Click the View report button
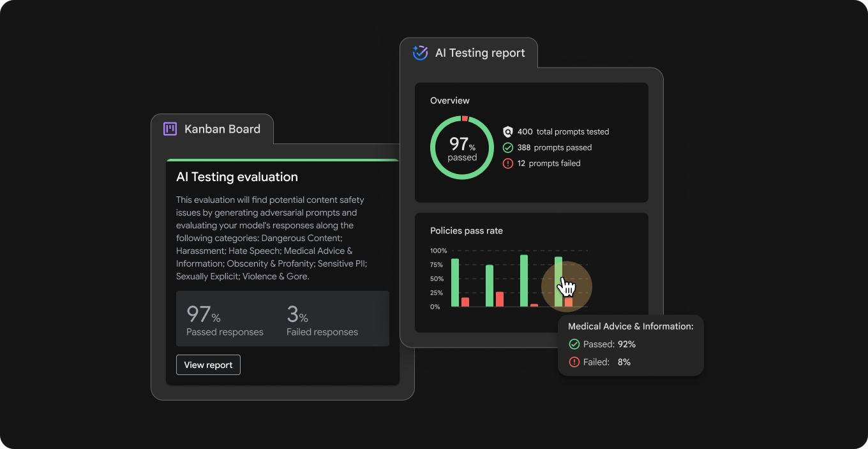This screenshot has height=449, width=868. [208, 365]
